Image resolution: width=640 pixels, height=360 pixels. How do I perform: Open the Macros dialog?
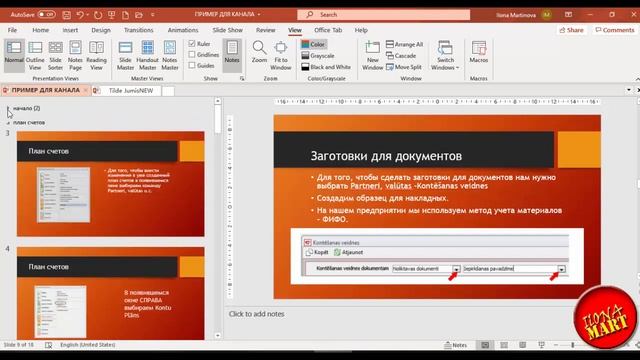pyautogui.click(x=478, y=52)
